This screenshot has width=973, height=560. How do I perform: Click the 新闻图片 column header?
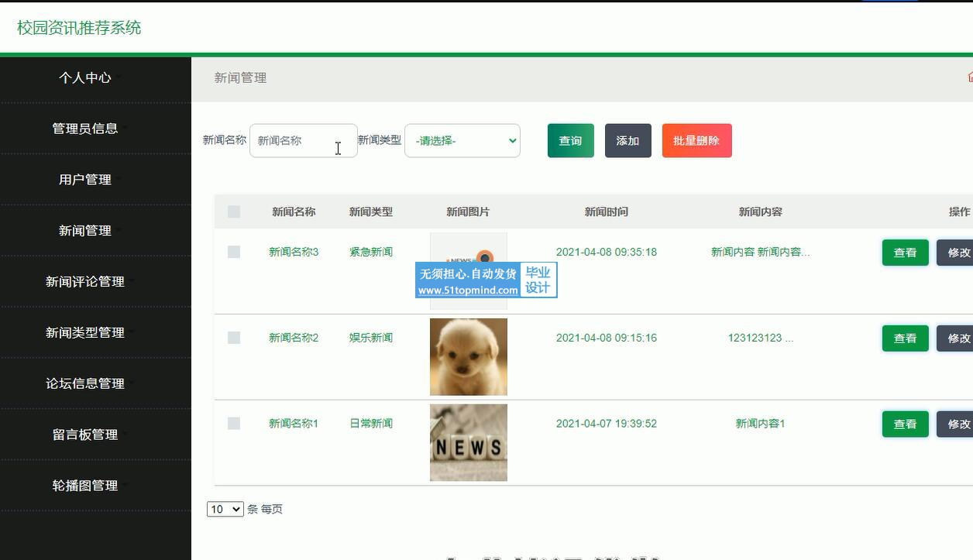[x=468, y=211]
